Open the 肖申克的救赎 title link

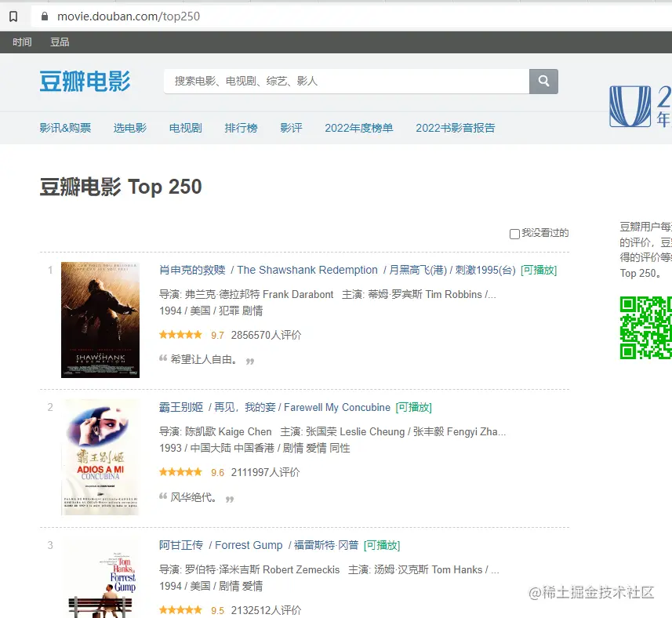[192, 270]
